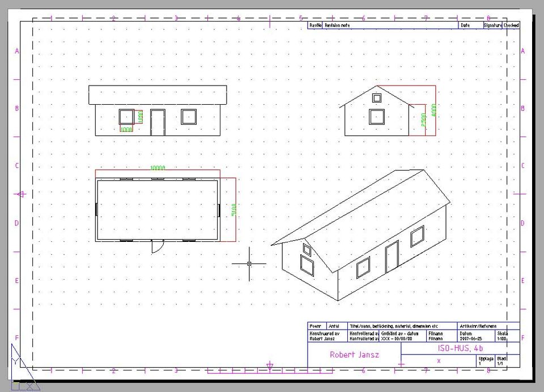
Task: Click the ISO-HUS, 4b title text
Action: tap(460, 348)
